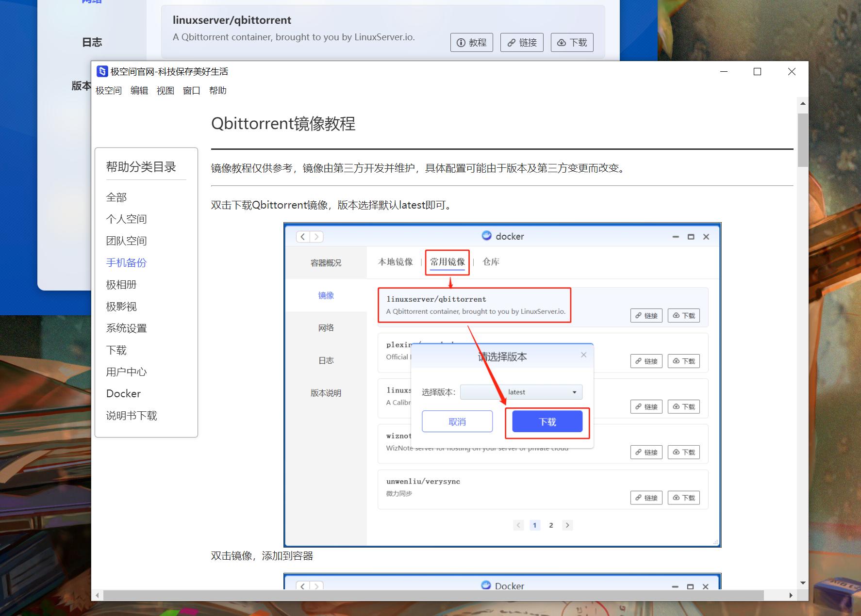Click the scroll-up arrow on the vertical scrollbar
The image size is (861, 616).
[803, 103]
